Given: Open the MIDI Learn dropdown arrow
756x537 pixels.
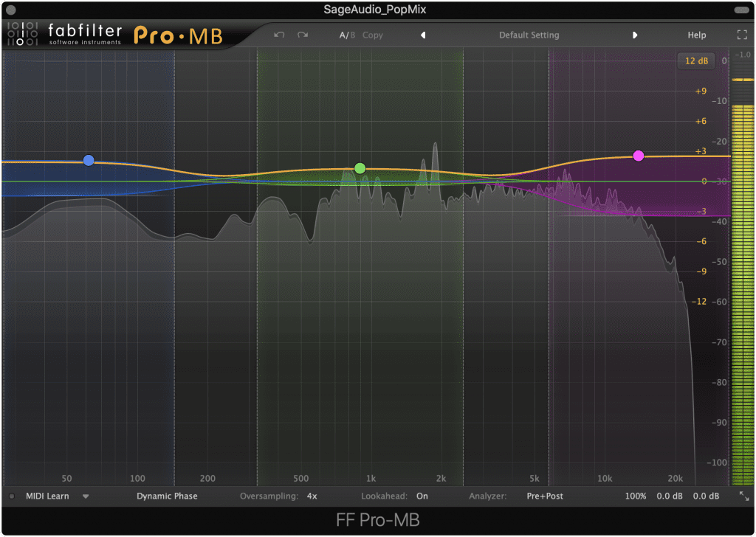Looking at the screenshot, I should [x=86, y=496].
